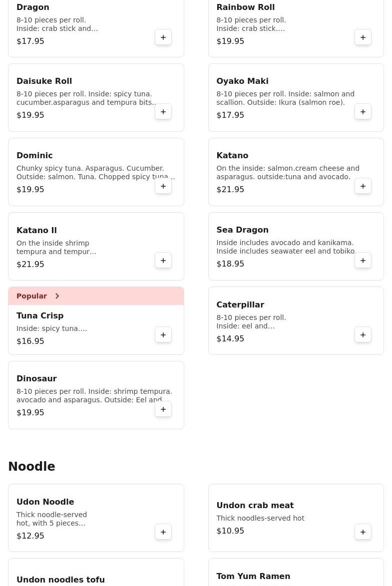Add Dragon roll to the order

click(163, 37)
